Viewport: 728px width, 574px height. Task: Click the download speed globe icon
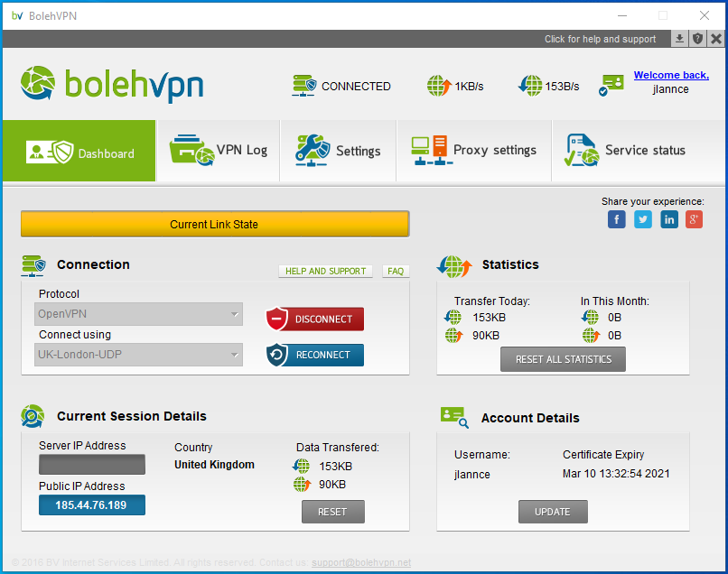[x=530, y=86]
